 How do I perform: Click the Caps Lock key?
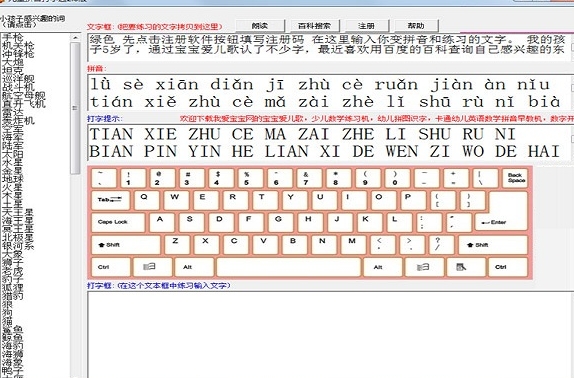[118, 222]
